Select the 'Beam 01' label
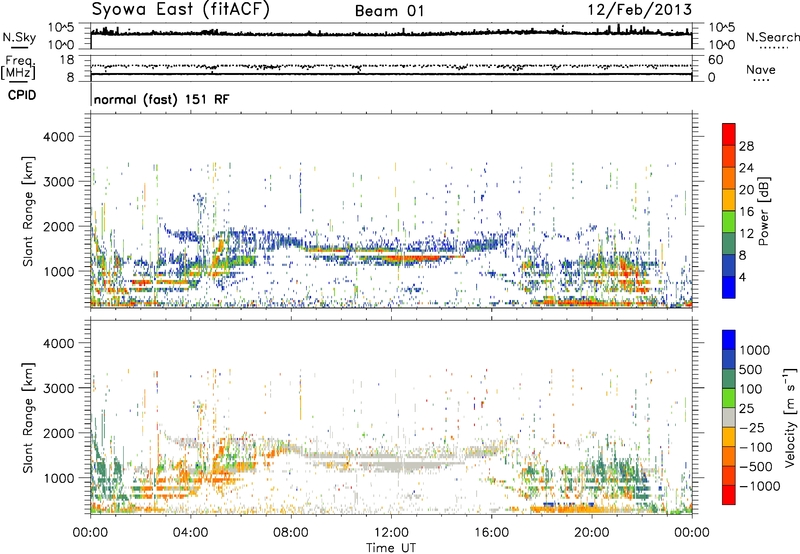800x554 pixels. tap(389, 11)
